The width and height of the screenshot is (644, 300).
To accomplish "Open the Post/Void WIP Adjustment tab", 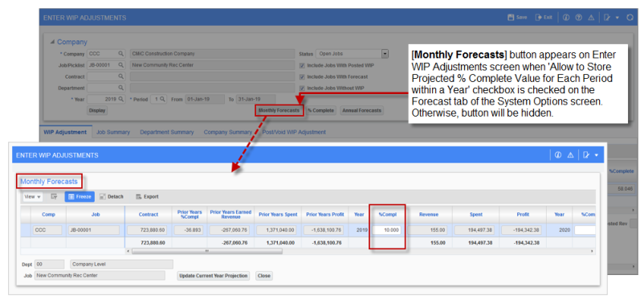I will [x=294, y=132].
